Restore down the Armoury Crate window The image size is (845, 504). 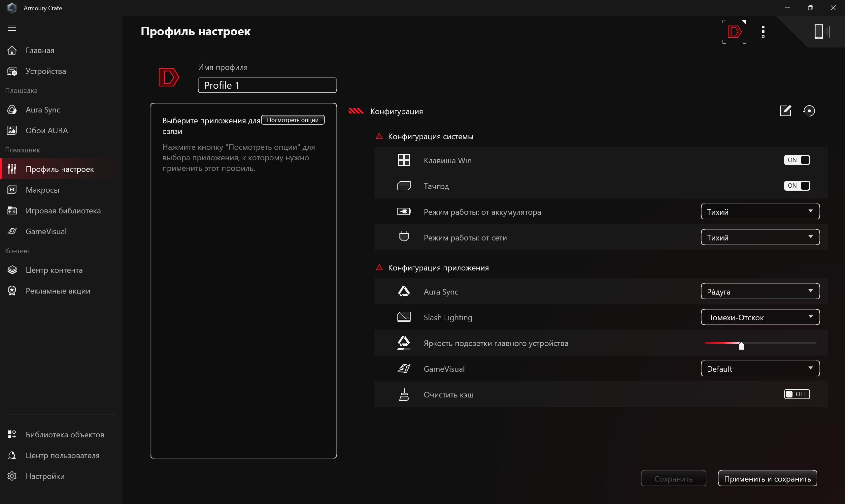(810, 8)
